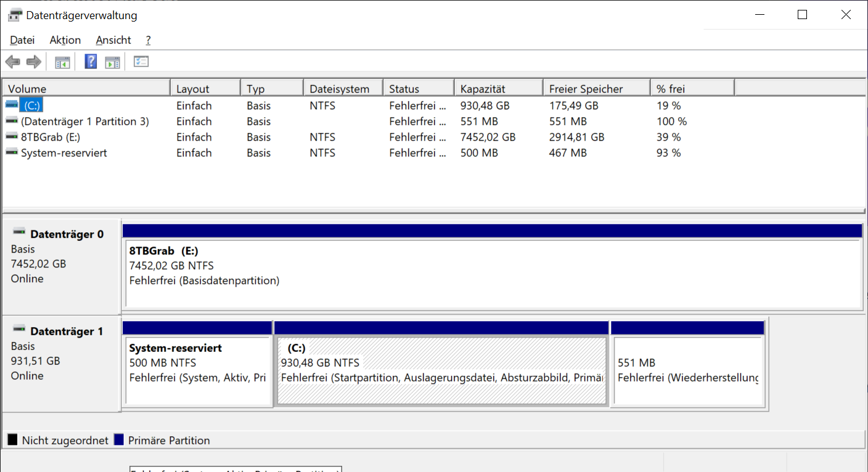Select the Datenträger 0 disk label panel

pos(61,266)
